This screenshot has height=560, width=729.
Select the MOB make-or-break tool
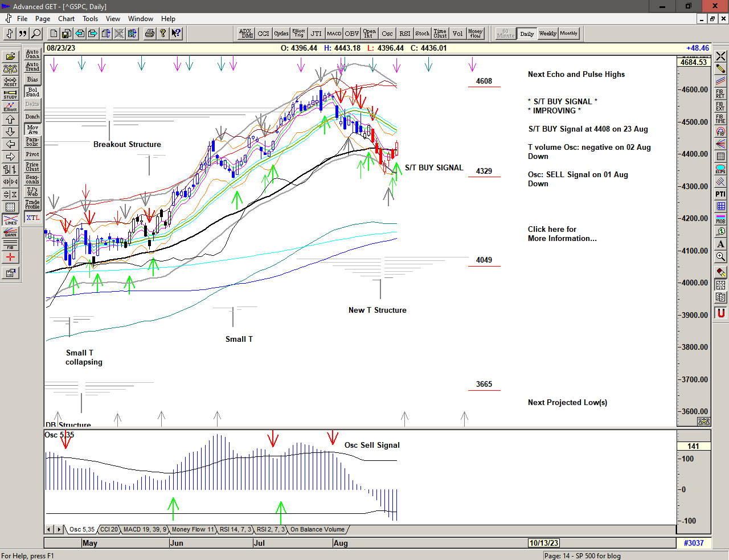(x=720, y=219)
